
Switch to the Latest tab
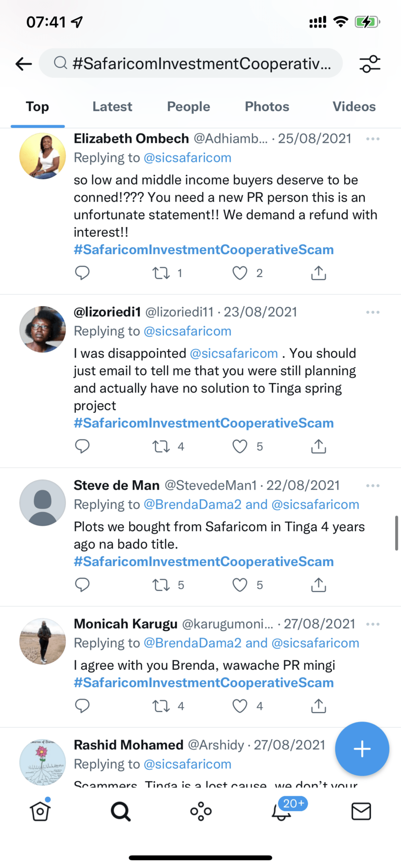[112, 107]
